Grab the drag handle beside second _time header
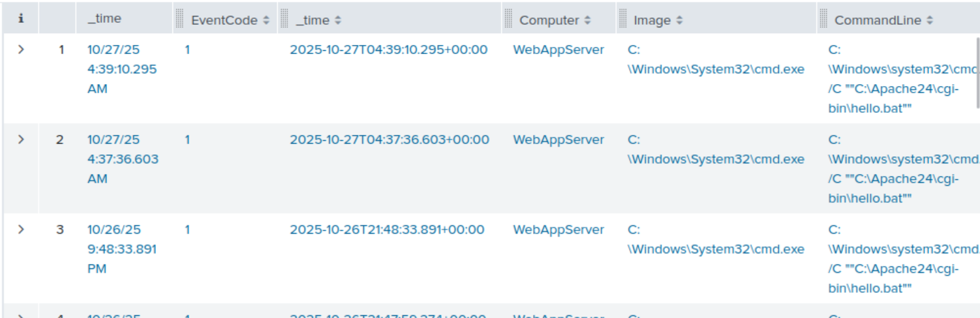 pyautogui.click(x=284, y=20)
